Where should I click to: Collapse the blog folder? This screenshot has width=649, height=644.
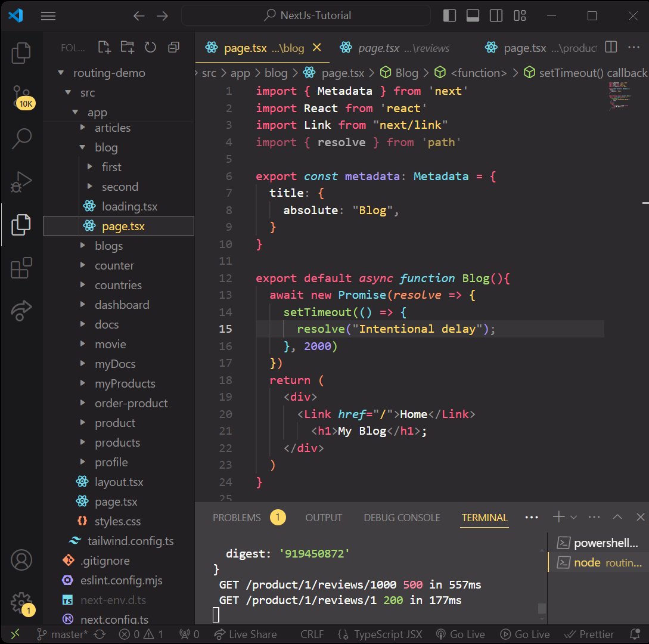[x=106, y=147]
